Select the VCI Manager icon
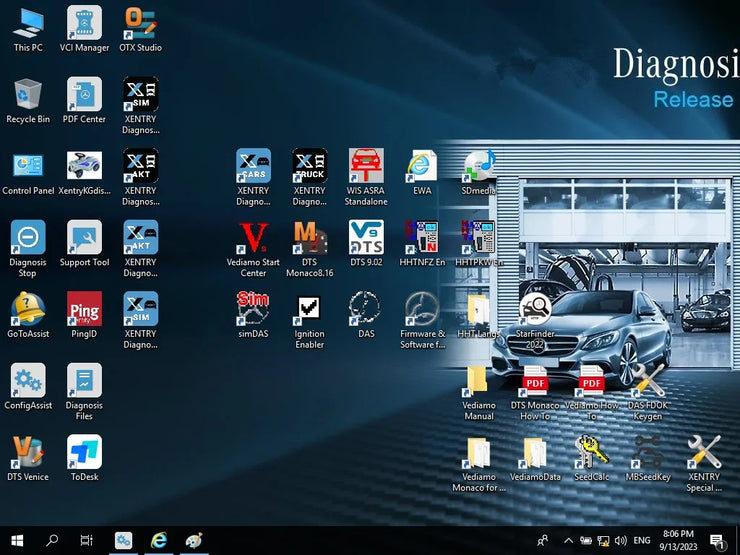 pyautogui.click(x=84, y=23)
